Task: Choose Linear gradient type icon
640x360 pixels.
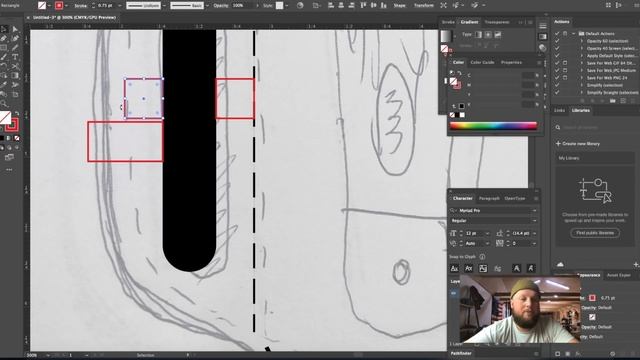Action: [x=478, y=35]
